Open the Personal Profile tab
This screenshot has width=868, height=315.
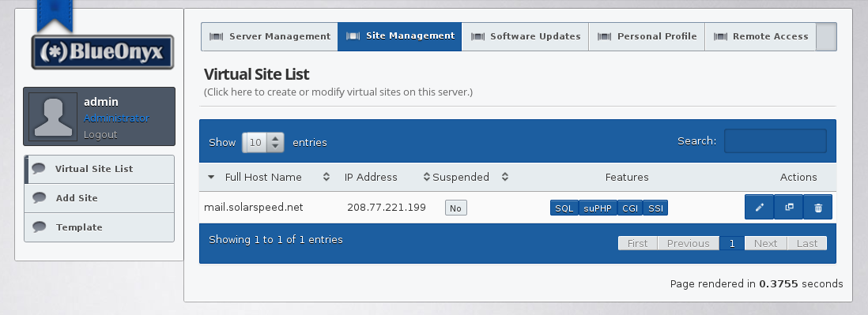pyautogui.click(x=647, y=36)
